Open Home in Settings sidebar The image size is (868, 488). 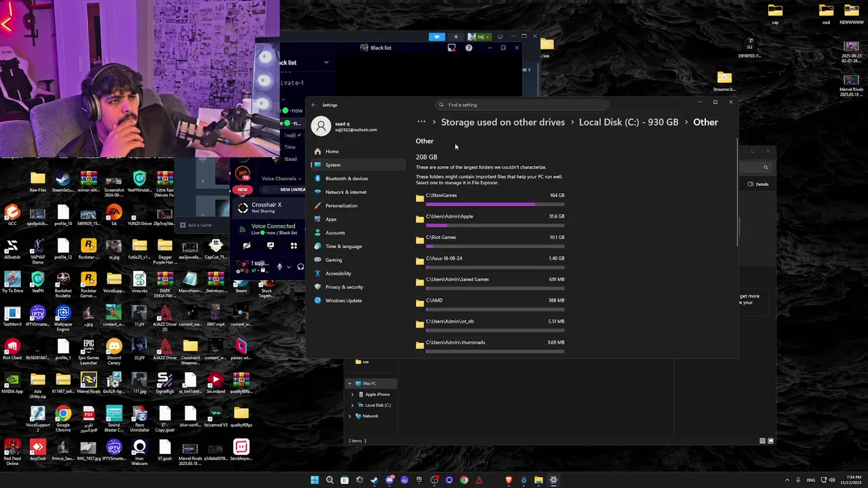click(357, 151)
